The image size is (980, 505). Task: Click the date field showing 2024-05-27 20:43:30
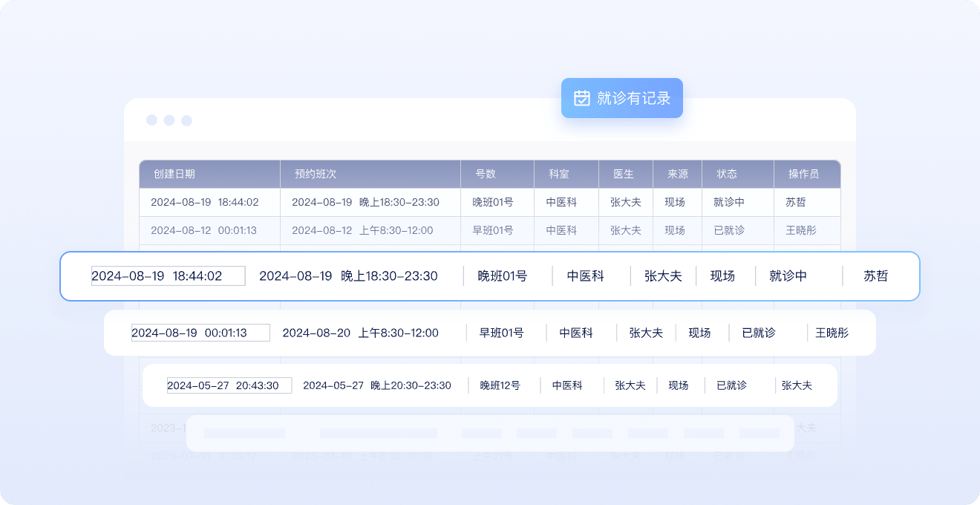tap(229, 385)
